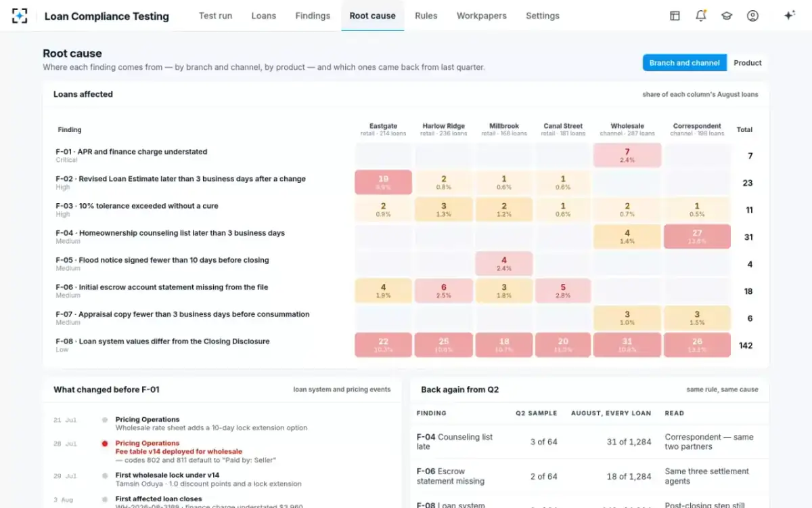Click the 31 of 1,284 value

point(629,442)
